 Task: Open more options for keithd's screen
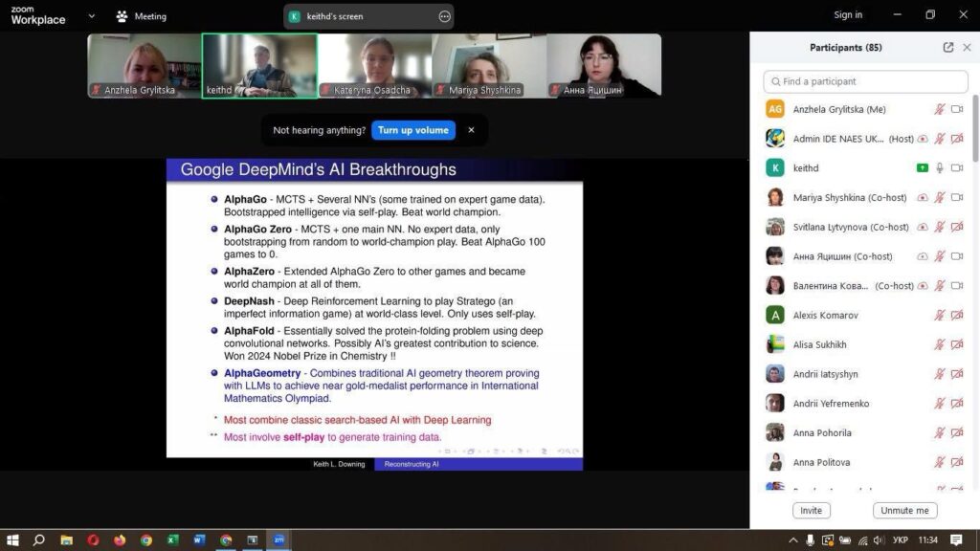[444, 16]
